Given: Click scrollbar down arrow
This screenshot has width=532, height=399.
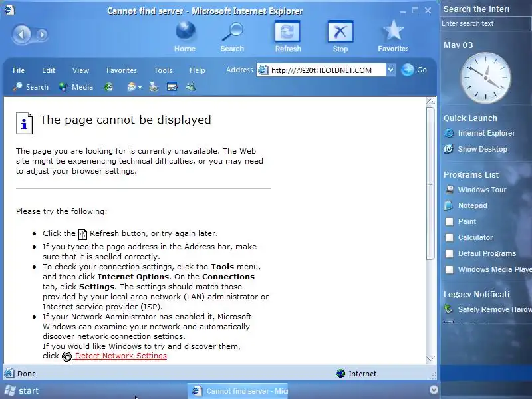Looking at the screenshot, I should click(x=430, y=358).
